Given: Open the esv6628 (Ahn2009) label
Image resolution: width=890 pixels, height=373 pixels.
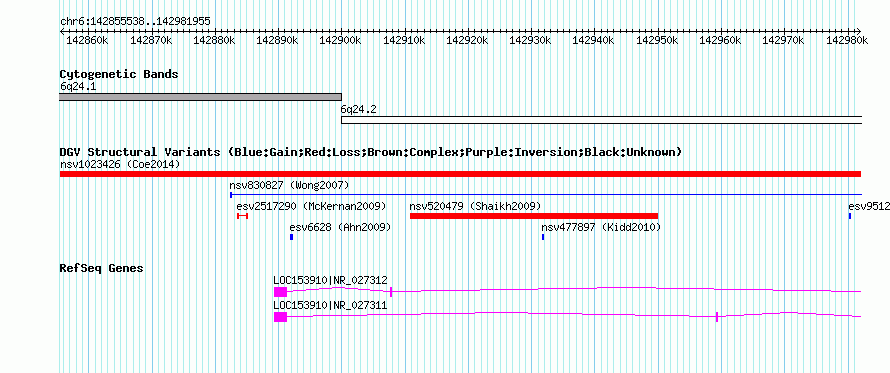Looking at the screenshot, I should (340, 227).
